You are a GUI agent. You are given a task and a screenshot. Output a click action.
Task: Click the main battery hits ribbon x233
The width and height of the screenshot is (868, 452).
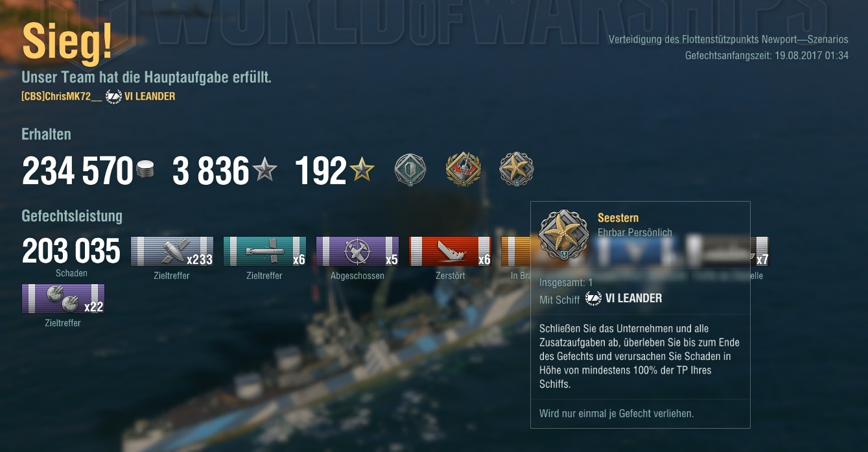[172, 252]
